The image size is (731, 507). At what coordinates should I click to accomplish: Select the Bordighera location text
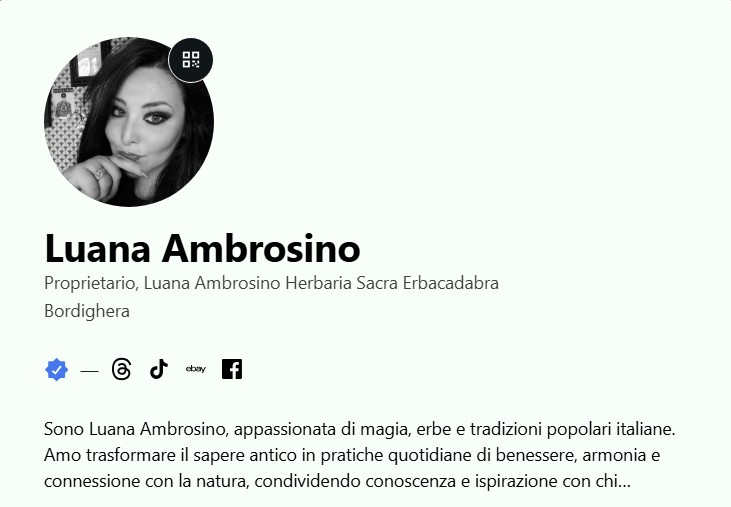[87, 311]
